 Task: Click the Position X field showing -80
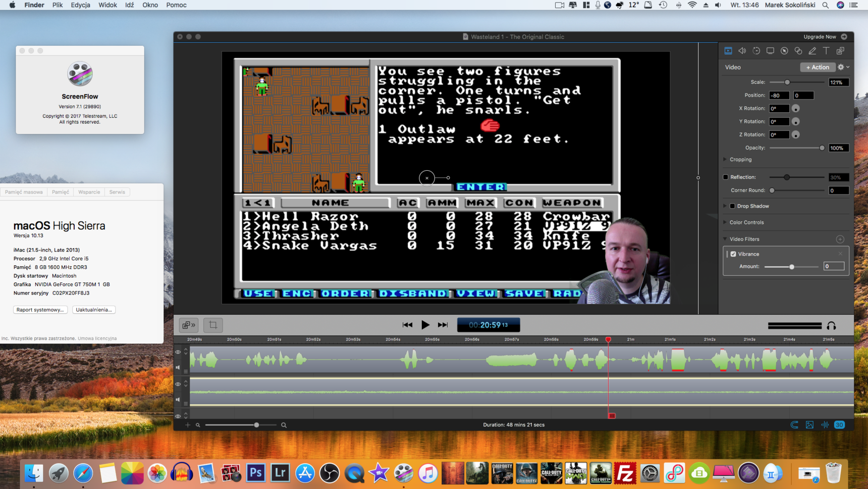pos(779,95)
